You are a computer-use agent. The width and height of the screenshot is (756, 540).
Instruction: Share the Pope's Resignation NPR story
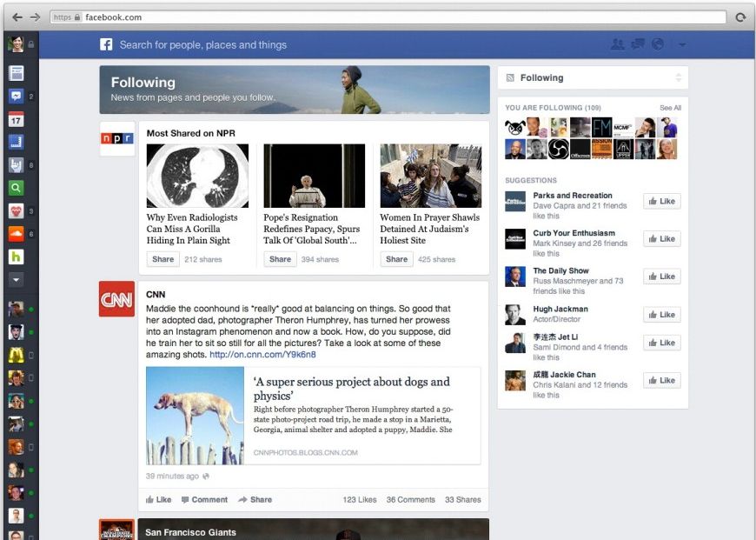pos(280,259)
